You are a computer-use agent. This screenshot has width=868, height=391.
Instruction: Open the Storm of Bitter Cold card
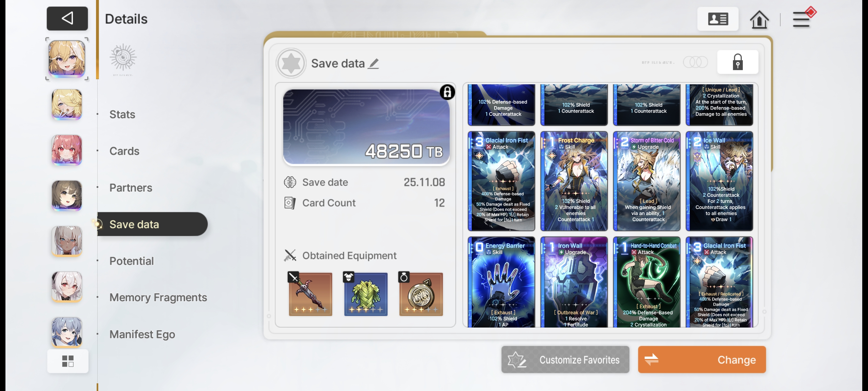coord(647,181)
